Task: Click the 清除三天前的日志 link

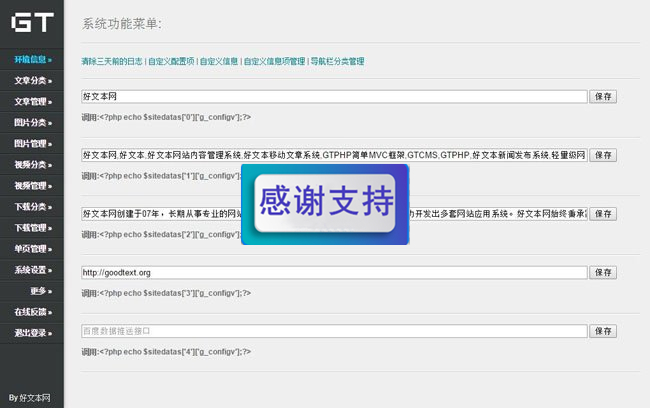Action: 112,61
